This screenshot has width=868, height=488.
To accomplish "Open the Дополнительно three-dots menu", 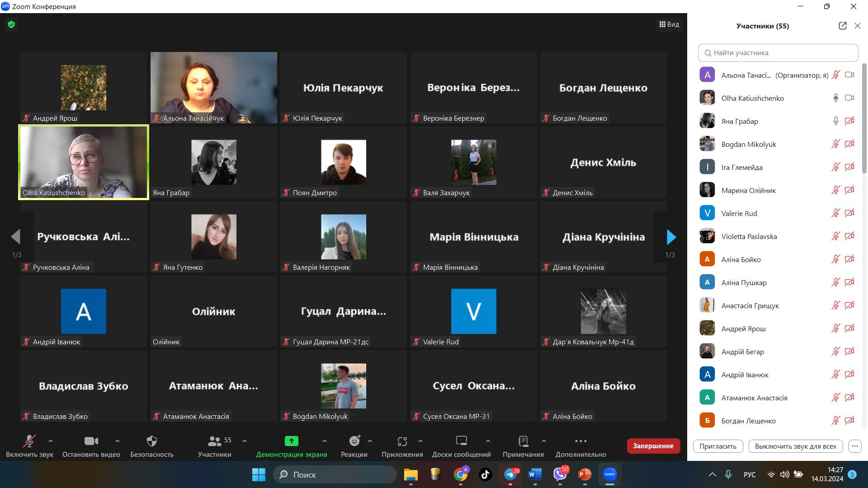I will (x=580, y=441).
